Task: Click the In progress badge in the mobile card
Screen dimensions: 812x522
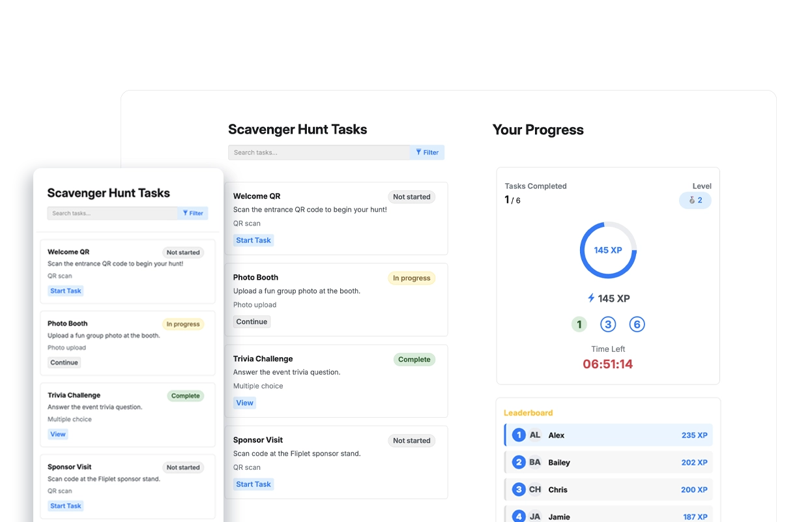Action: click(183, 324)
